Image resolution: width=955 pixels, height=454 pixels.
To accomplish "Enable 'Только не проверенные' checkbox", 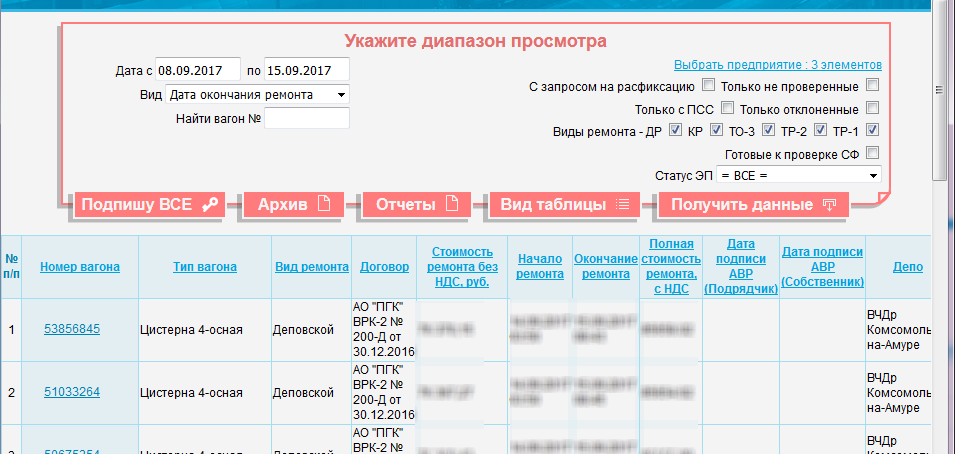I will [873, 86].
